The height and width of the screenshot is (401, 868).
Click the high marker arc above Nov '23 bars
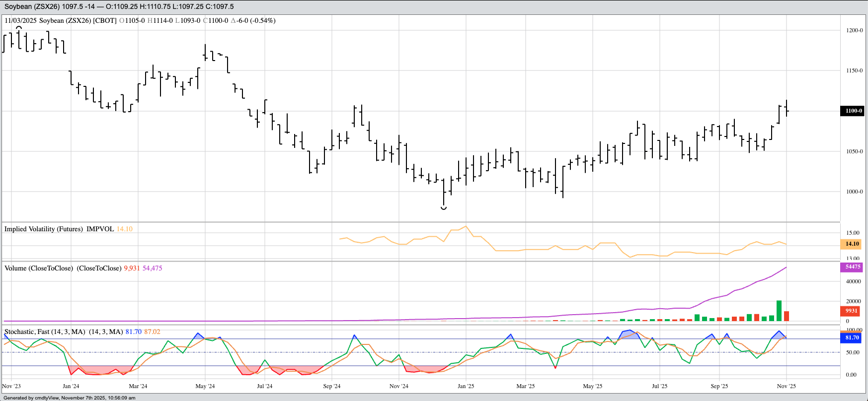[19, 28]
